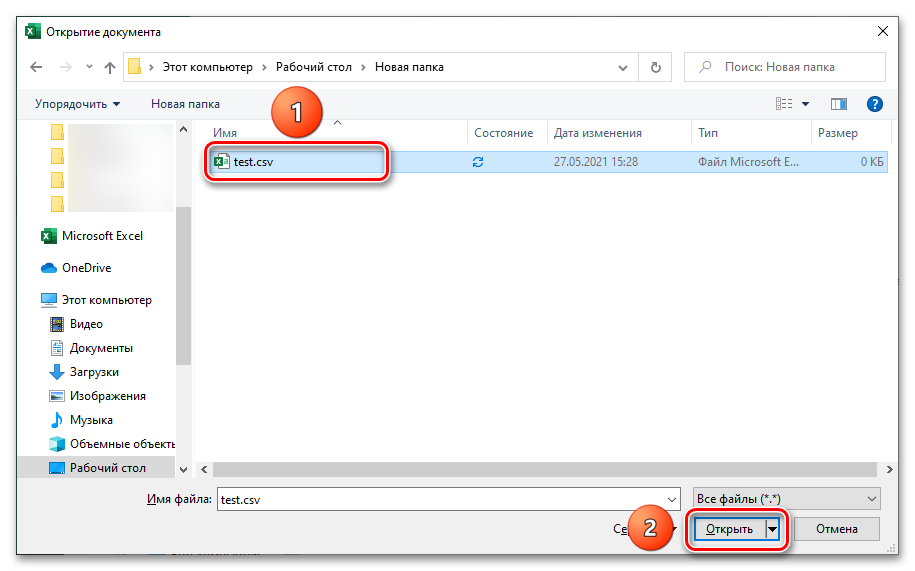Click the Отмена button

pyautogui.click(x=837, y=529)
